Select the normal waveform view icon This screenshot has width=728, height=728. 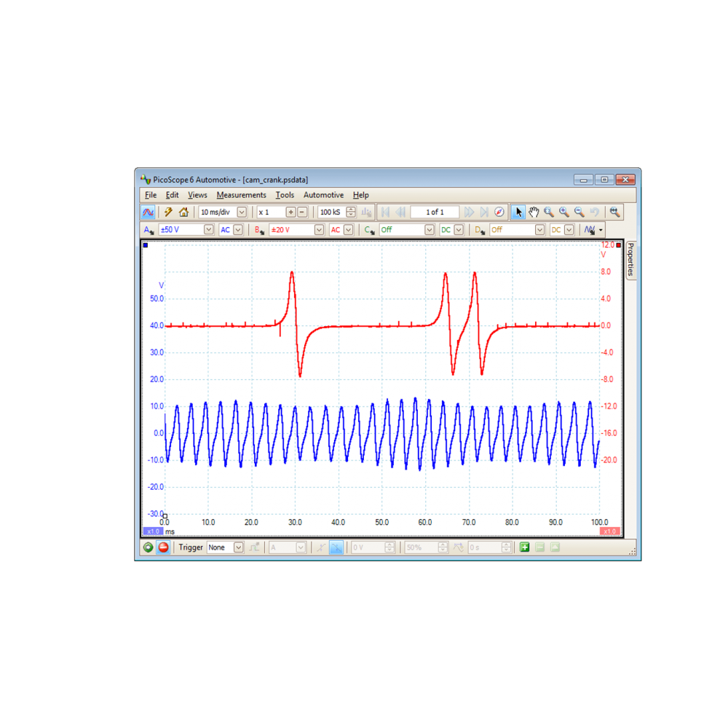tap(149, 212)
